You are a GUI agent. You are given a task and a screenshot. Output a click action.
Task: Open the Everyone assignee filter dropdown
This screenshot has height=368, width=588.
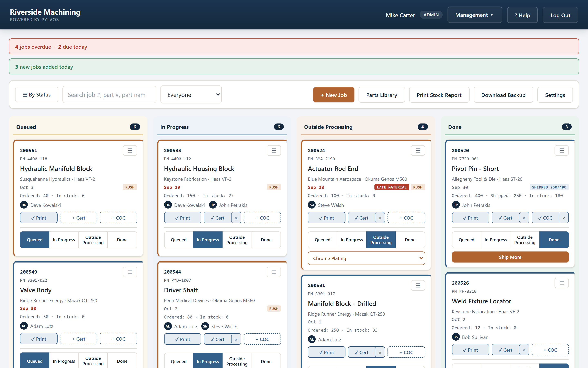[191, 95]
